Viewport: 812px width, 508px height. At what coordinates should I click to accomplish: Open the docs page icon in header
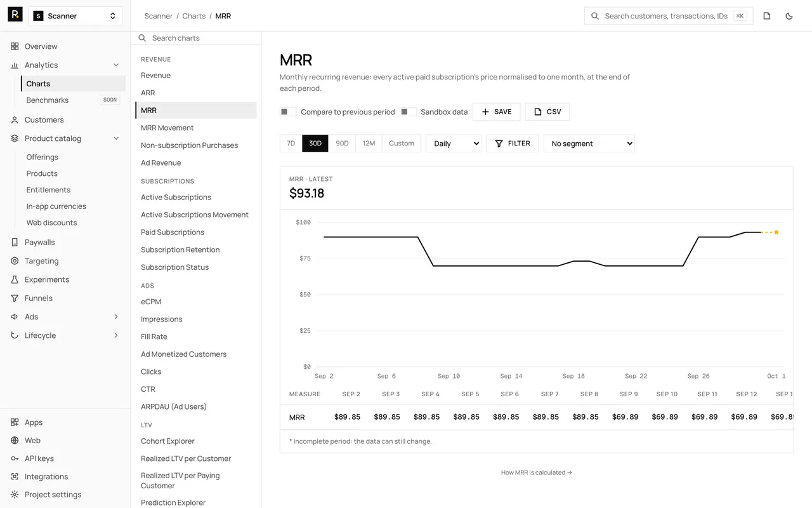(x=767, y=16)
